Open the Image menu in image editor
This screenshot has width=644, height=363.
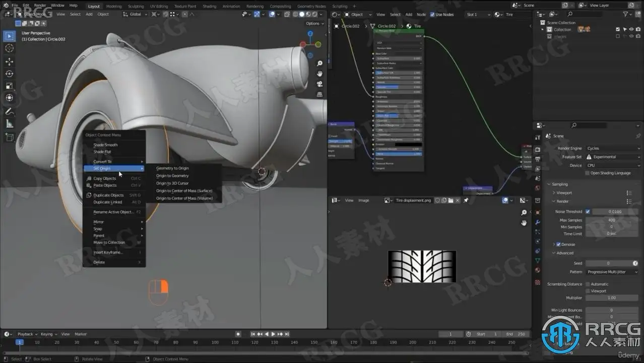click(x=363, y=200)
